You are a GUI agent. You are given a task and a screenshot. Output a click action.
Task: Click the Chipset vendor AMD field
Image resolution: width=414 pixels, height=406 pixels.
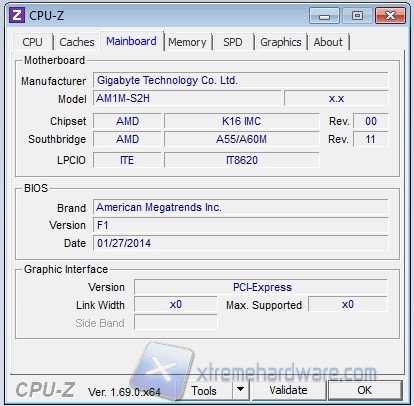coord(127,121)
